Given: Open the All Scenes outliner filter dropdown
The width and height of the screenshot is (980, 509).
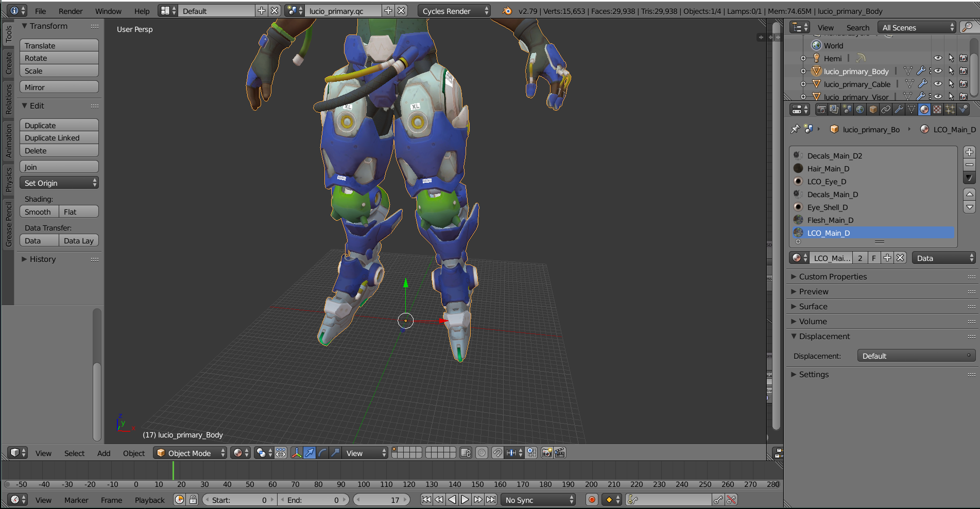Looking at the screenshot, I should [917, 27].
